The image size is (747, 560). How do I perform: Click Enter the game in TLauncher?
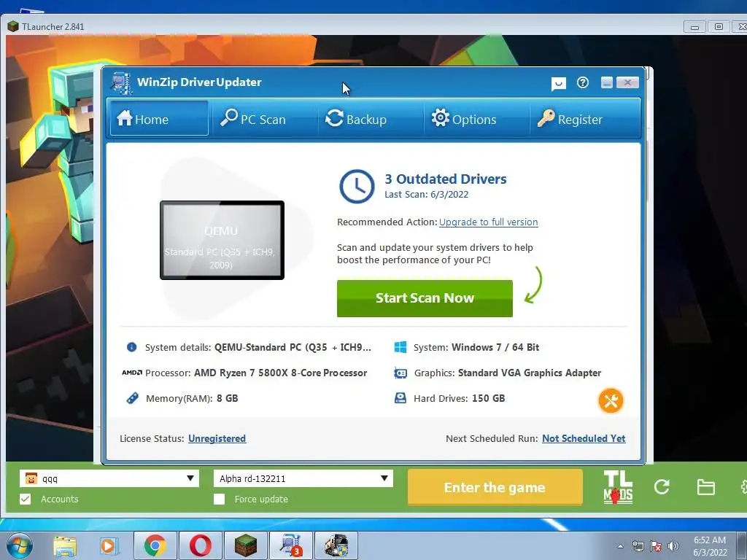[495, 487]
